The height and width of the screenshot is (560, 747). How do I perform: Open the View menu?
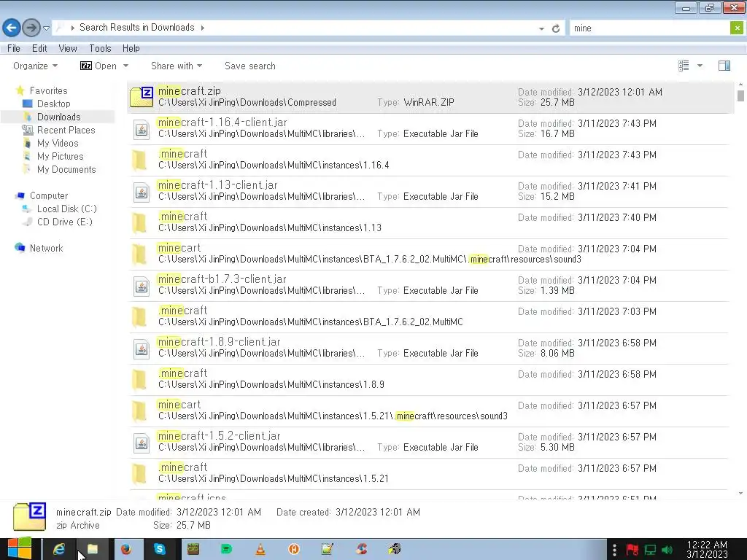click(x=68, y=48)
